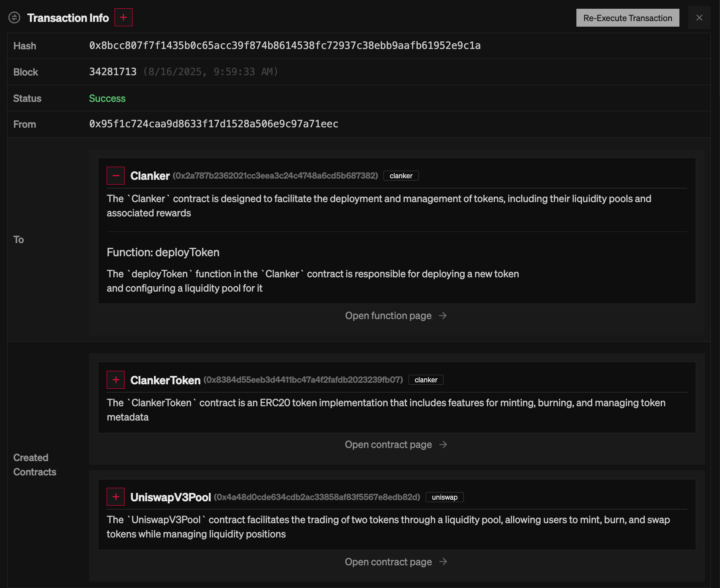Click the Success status value
Viewport: 720px width, 588px height.
point(107,98)
